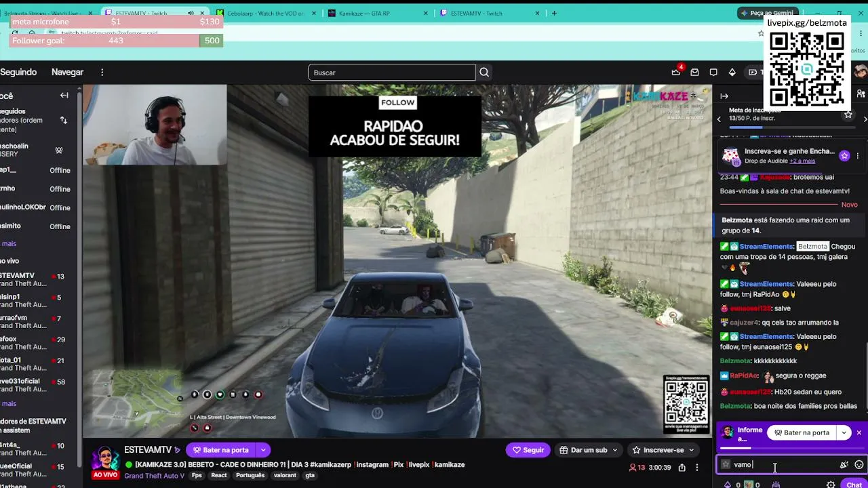868x488 pixels.
Task: Click the share stream icon
Action: 682,468
